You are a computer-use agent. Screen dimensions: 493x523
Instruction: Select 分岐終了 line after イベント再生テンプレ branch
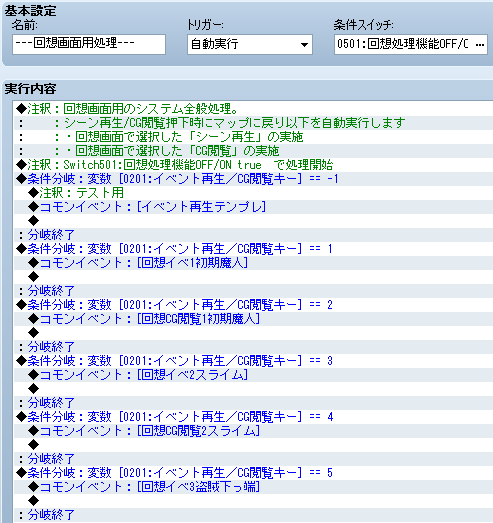pyautogui.click(x=254, y=235)
